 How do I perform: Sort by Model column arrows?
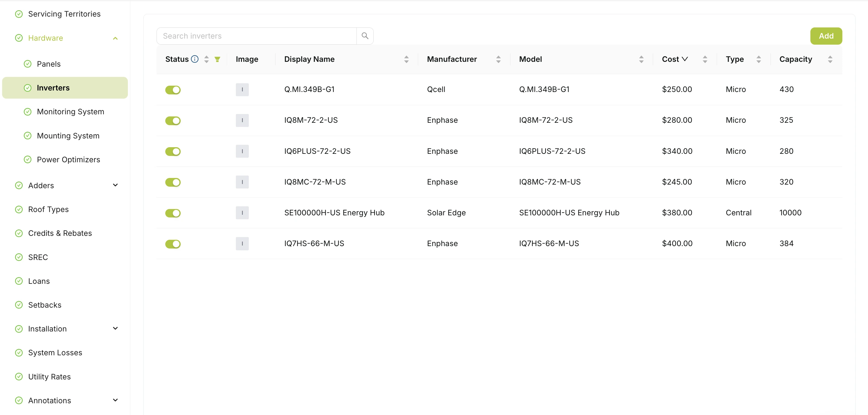click(x=641, y=59)
